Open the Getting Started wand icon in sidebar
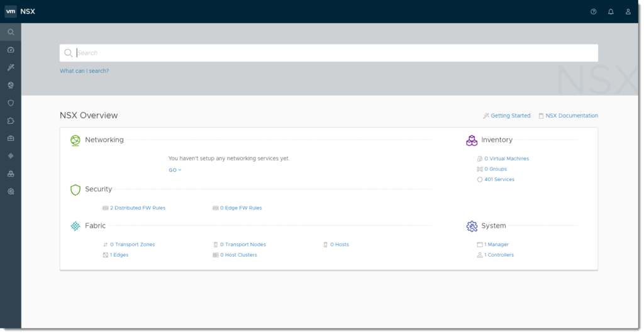 pyautogui.click(x=11, y=67)
